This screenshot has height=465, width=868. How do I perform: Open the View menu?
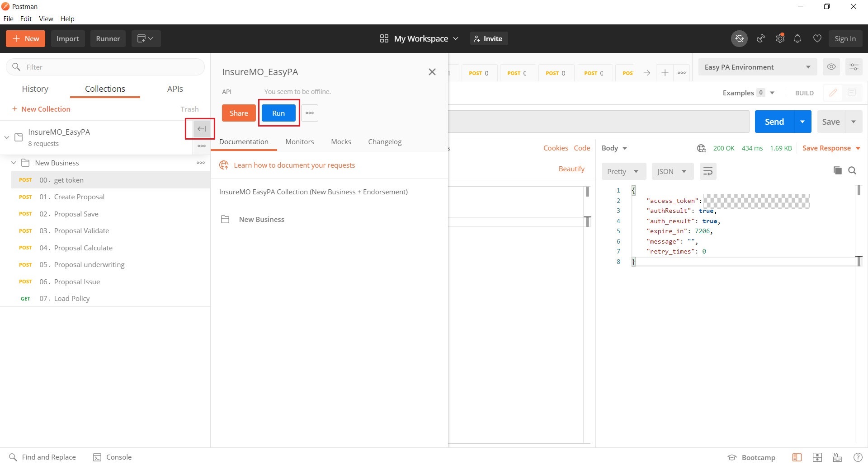pos(46,19)
